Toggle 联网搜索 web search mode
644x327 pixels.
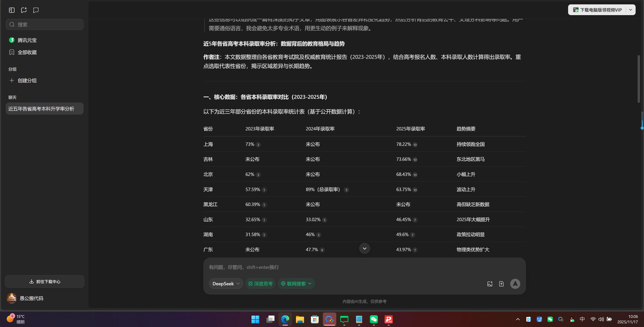click(296, 283)
